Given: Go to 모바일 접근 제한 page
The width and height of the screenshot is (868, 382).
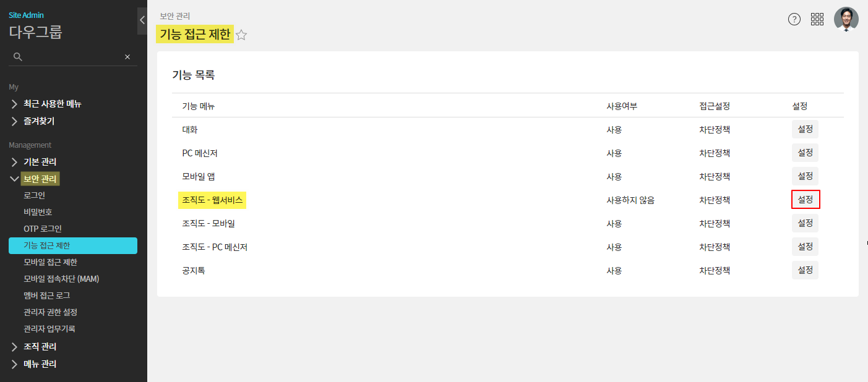Looking at the screenshot, I should (50, 262).
